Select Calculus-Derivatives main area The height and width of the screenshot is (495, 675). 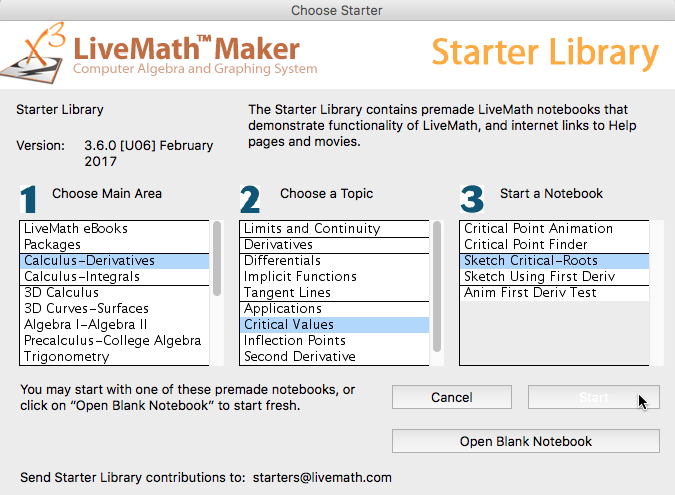point(115,261)
